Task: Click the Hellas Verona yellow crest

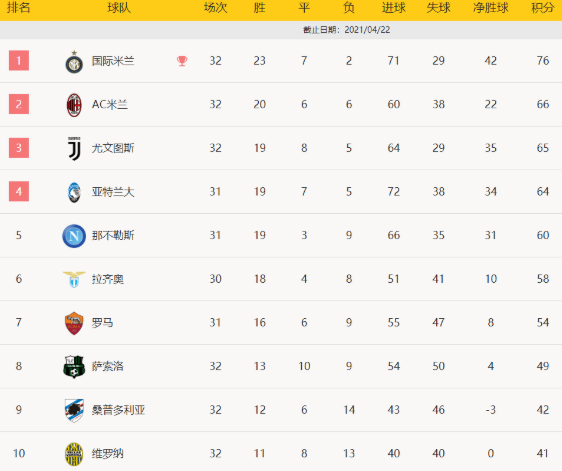Action: (x=74, y=454)
